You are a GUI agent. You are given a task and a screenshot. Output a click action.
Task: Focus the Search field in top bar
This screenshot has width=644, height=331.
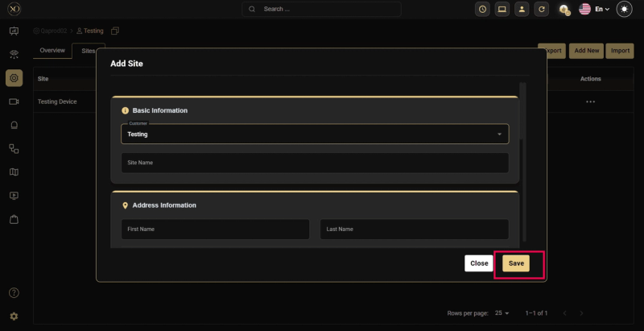pos(321,9)
